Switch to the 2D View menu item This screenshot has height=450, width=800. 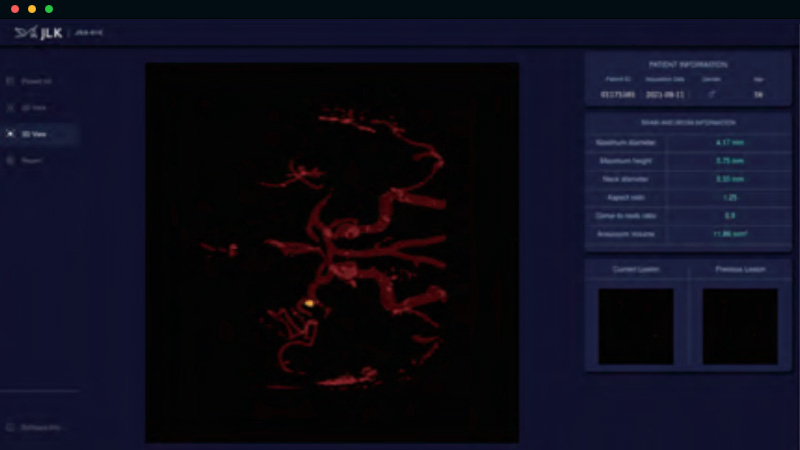(33, 107)
